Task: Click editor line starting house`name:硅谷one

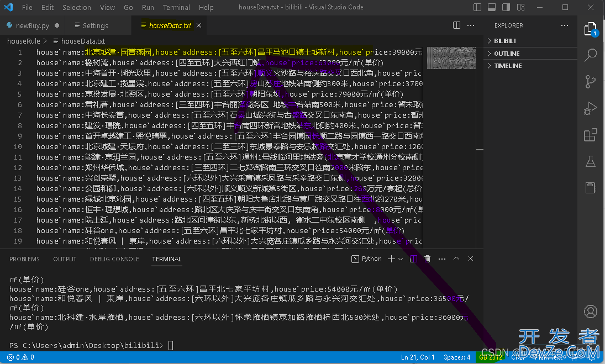Action: [x=220, y=230]
